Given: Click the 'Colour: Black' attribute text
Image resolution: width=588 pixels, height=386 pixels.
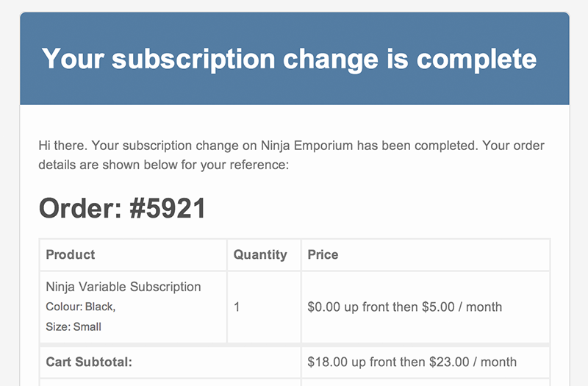Looking at the screenshot, I should point(81,307).
